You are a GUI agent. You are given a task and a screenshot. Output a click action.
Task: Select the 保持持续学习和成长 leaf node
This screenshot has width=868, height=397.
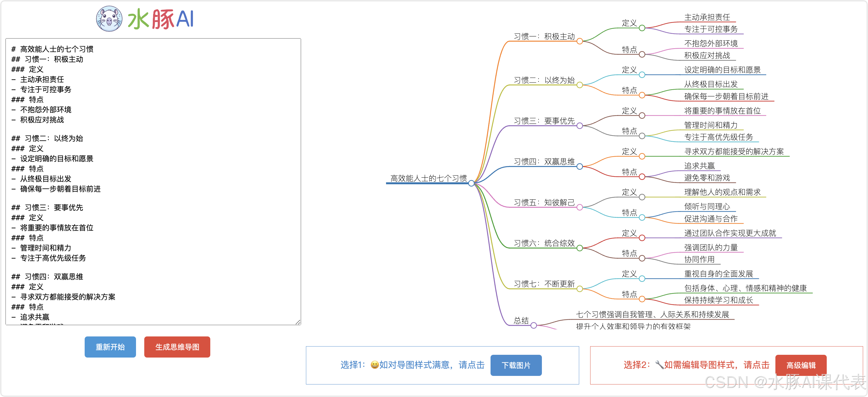[718, 300]
